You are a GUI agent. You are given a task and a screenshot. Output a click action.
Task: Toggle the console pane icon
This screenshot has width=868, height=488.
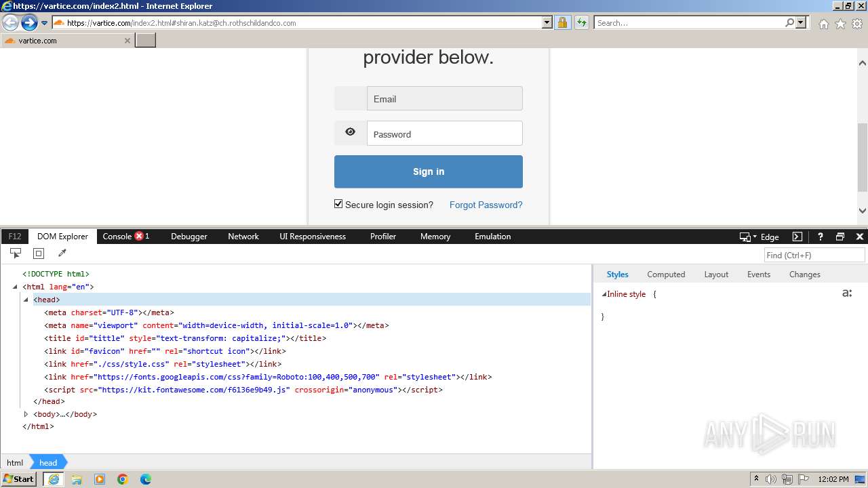click(x=797, y=237)
